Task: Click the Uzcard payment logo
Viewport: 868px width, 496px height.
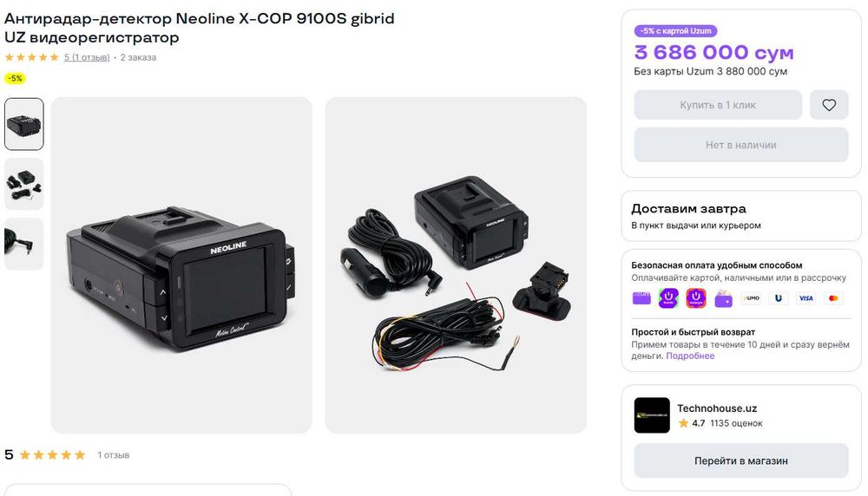Action: pos(779,298)
